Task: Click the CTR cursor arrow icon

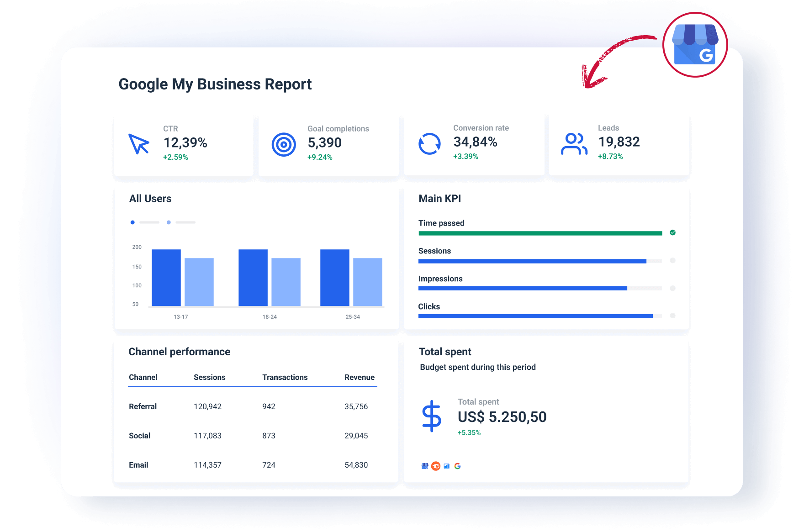Action: point(139,144)
